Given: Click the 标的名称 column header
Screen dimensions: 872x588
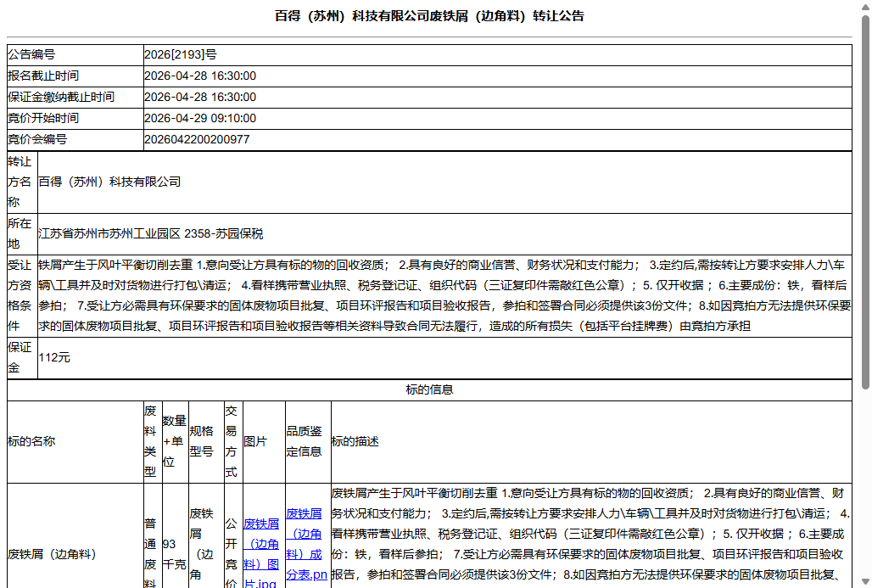Looking at the screenshot, I should (75, 442).
